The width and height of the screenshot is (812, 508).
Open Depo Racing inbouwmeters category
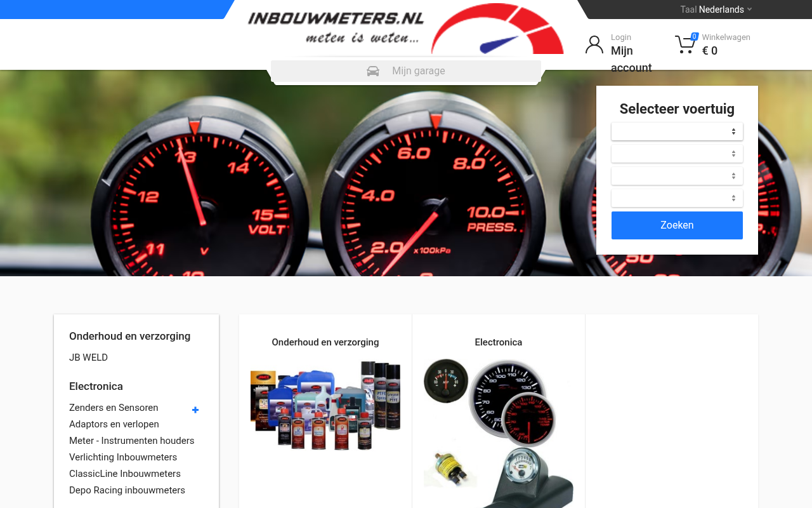click(x=127, y=490)
